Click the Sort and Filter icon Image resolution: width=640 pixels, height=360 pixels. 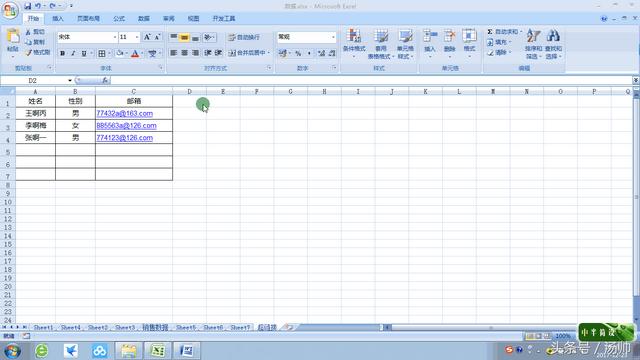point(533,36)
